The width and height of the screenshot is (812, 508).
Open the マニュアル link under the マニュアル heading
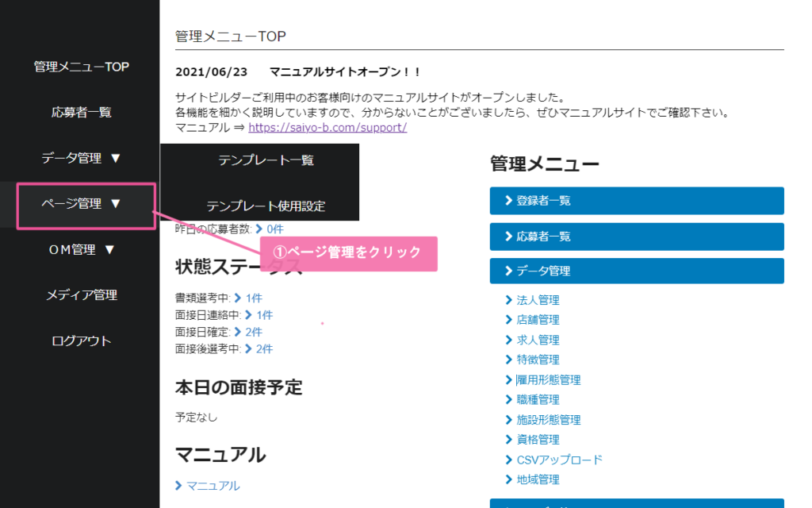tap(213, 486)
